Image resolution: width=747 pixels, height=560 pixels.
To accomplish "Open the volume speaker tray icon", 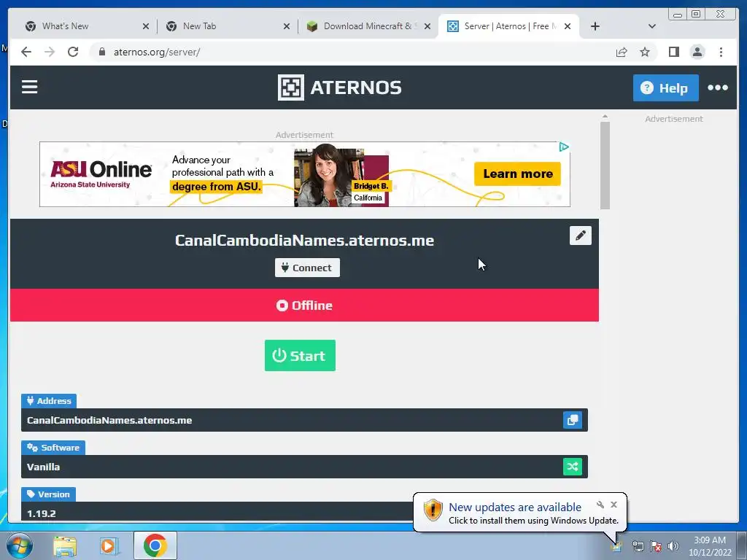I will point(673,546).
